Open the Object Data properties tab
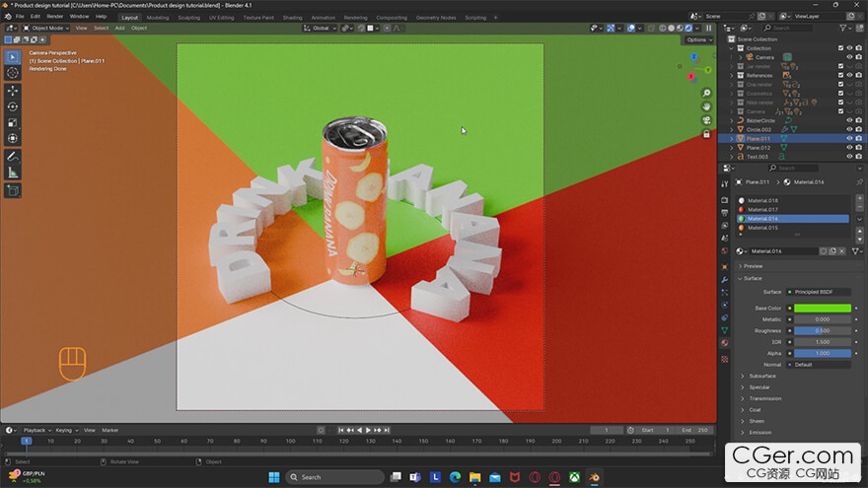Image resolution: width=868 pixels, height=488 pixels. [725, 330]
